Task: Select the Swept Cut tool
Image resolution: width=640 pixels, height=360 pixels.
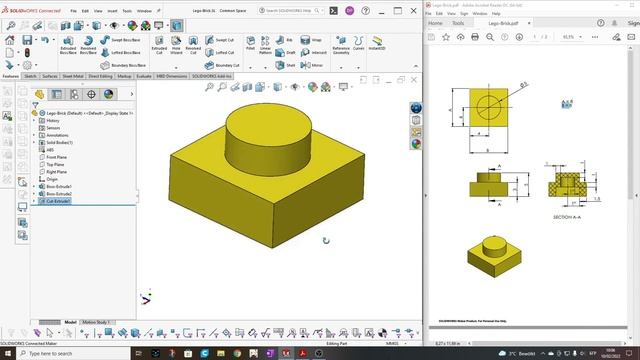Action: 220,40
